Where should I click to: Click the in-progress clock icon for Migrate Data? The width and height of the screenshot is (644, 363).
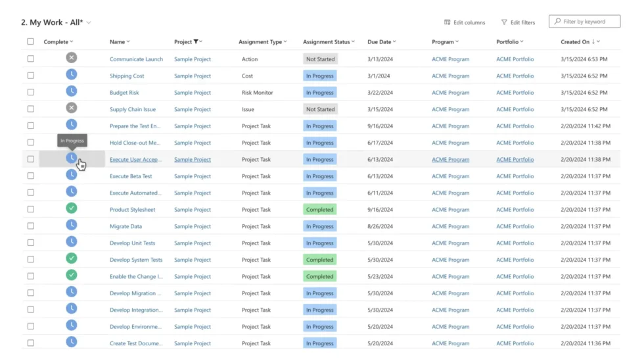pyautogui.click(x=72, y=225)
